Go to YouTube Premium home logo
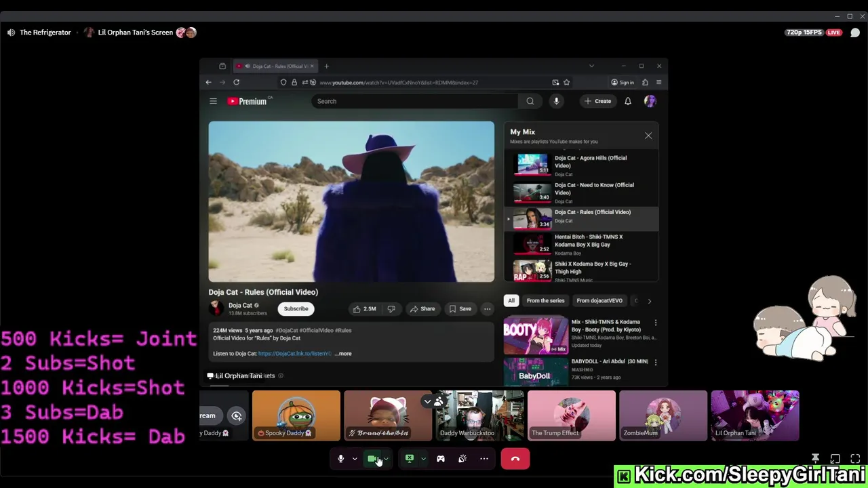The width and height of the screenshot is (868, 488). pos(249,101)
